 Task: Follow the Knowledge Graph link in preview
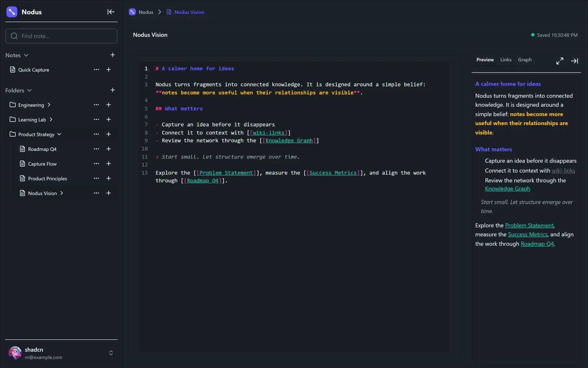[x=508, y=188]
